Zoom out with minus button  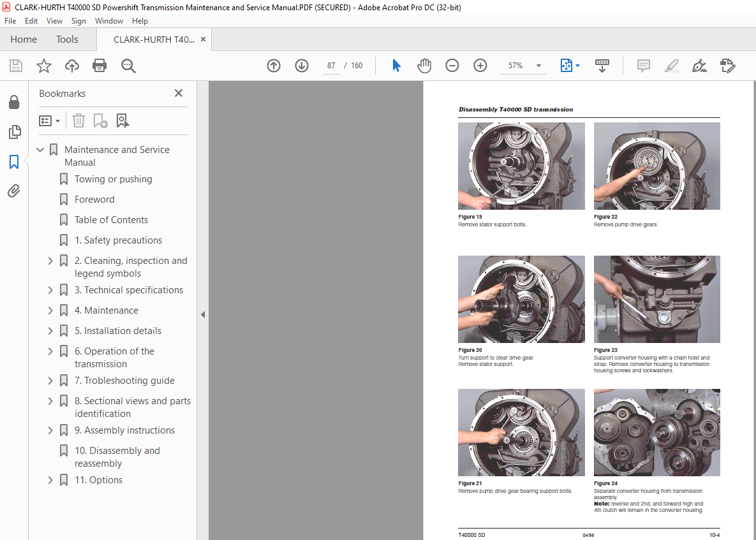(452, 66)
